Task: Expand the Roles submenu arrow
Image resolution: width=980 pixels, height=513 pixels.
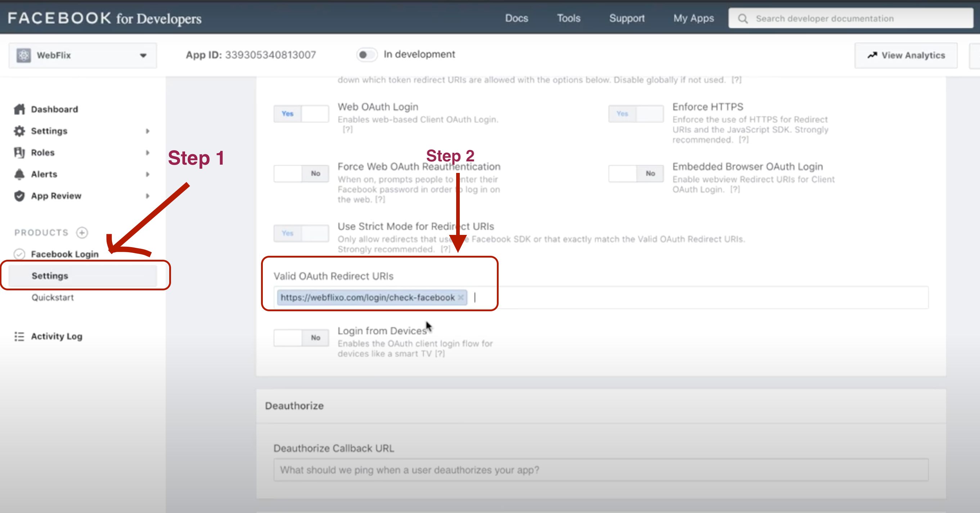Action: pos(148,153)
